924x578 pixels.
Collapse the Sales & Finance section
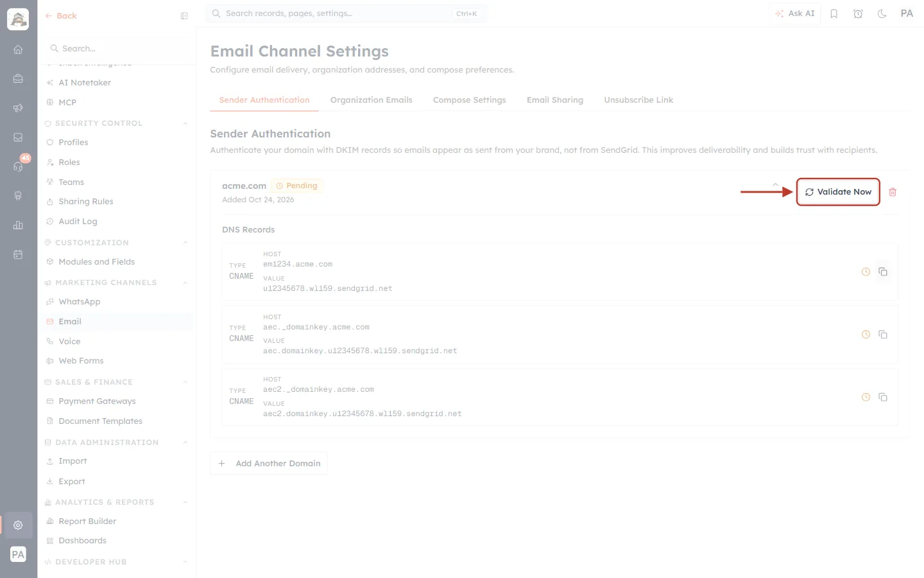coord(185,382)
